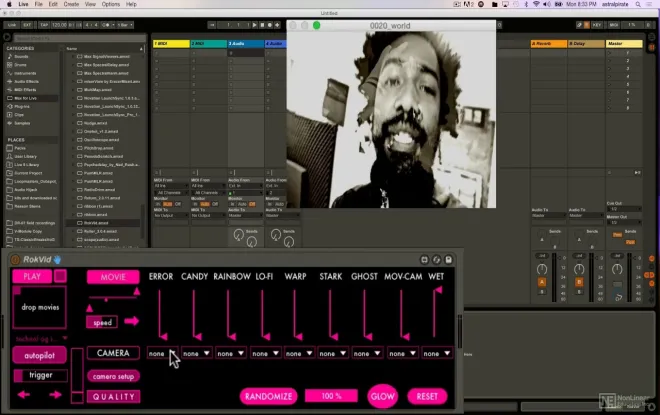Click the Bluetooth icon in the menu bar
This screenshot has height=415, width=660.
tap(526, 4)
